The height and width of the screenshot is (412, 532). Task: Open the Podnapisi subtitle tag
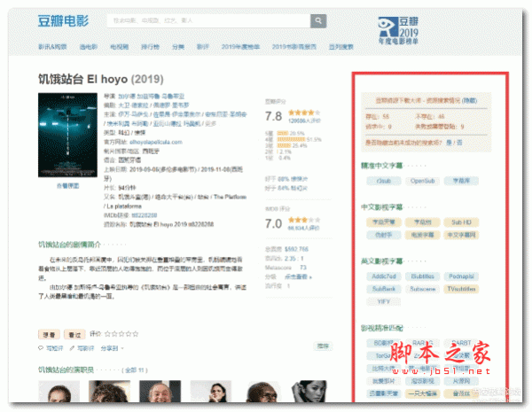pyautogui.click(x=461, y=276)
